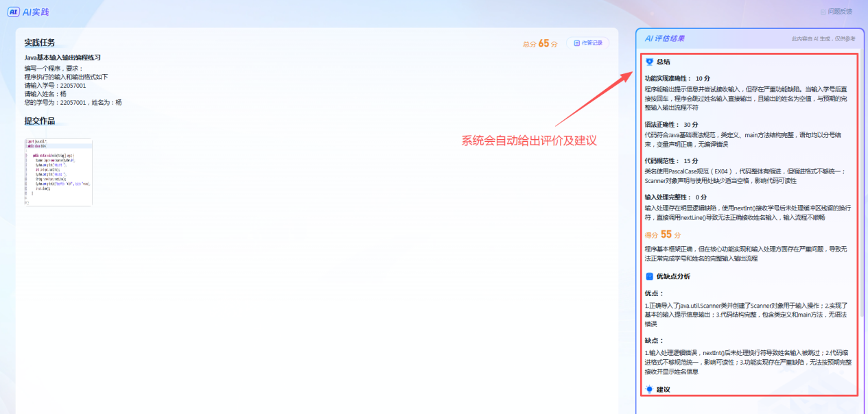Click the AI logo icon at top-left

pos(13,12)
